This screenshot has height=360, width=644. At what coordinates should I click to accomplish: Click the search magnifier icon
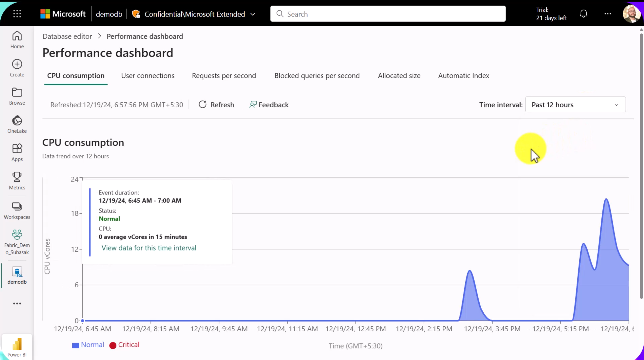click(280, 14)
